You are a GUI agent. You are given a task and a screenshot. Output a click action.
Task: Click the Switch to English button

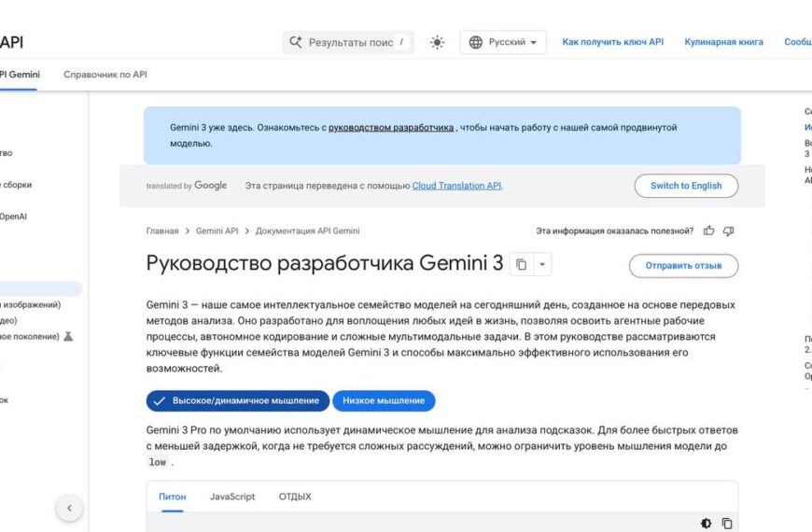pyautogui.click(x=686, y=186)
